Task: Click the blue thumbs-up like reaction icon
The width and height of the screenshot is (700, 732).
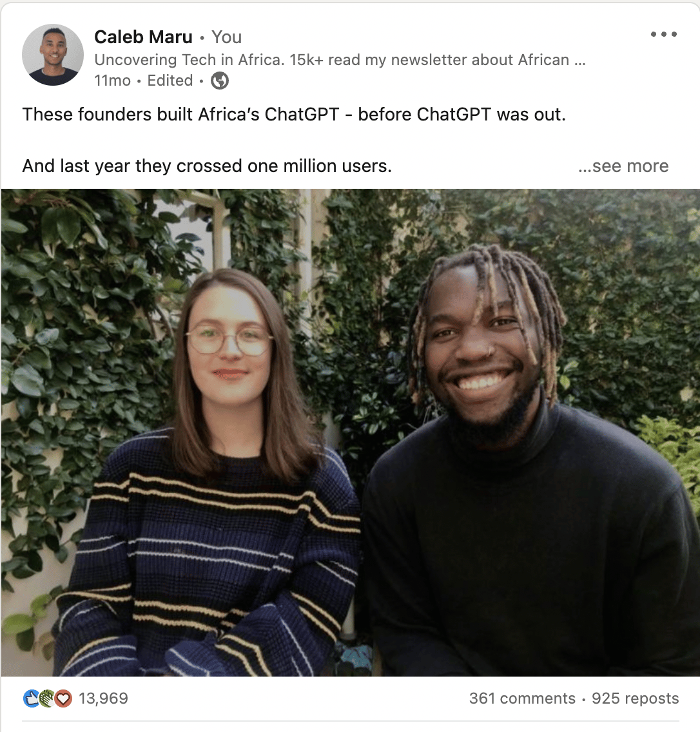Action: coord(32,698)
